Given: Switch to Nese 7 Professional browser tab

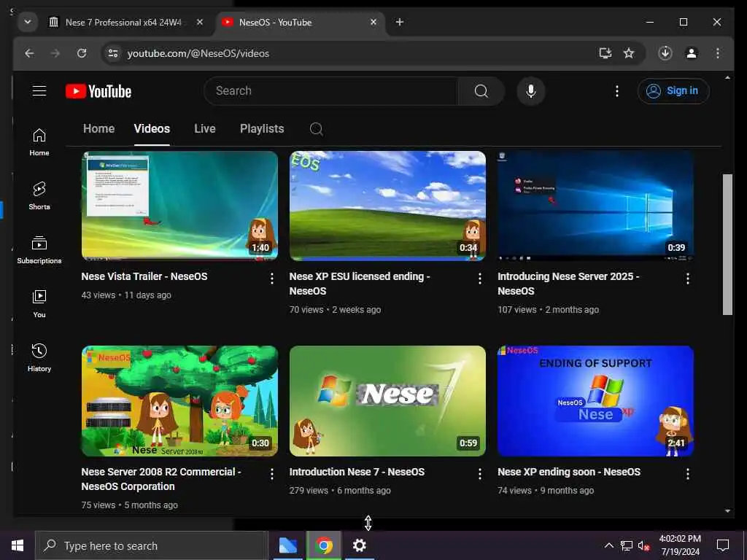Looking at the screenshot, I should (x=124, y=22).
